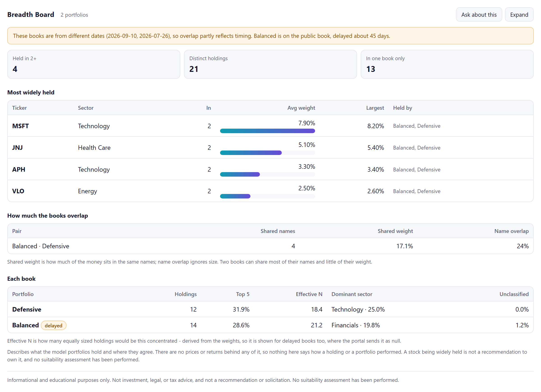
Task: Click the Ticker column header
Action: pos(19,108)
